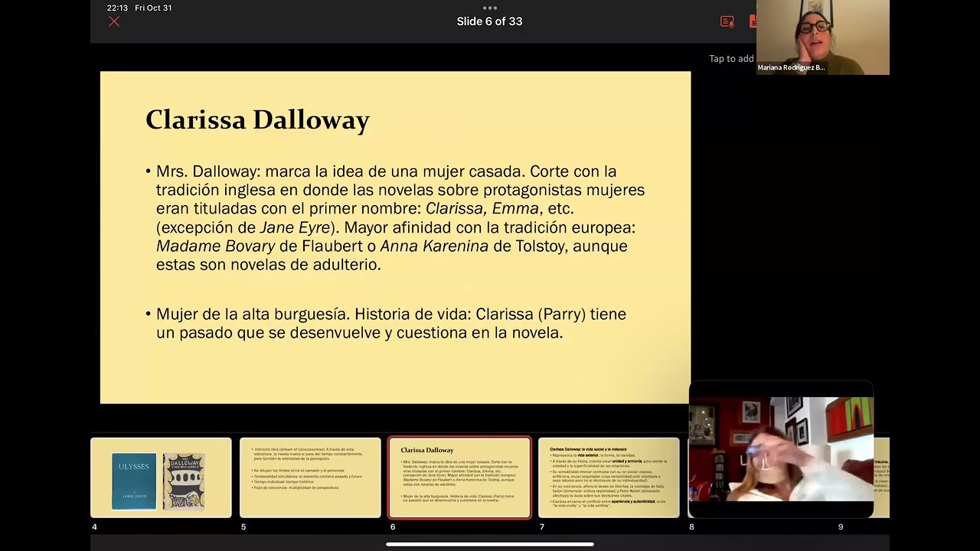Screen dimensions: 980x551
Task: Select current slide 6 Clarissa Dalloway thumbnail
Action: (459, 478)
